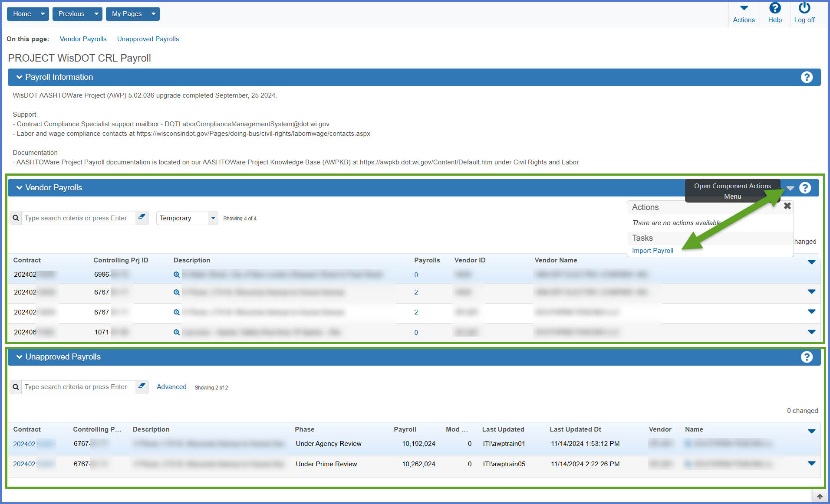This screenshot has height=504, width=830.
Task: Collapse the Payroll Information section
Action: [x=19, y=77]
